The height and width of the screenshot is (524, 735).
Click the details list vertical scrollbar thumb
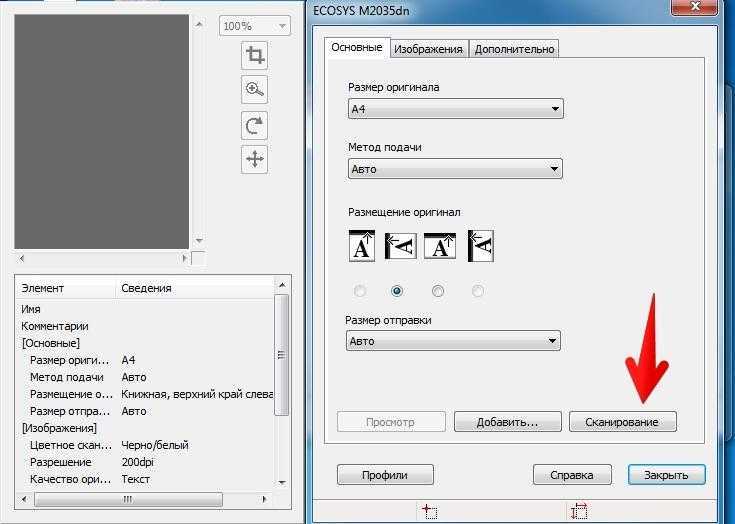point(281,355)
